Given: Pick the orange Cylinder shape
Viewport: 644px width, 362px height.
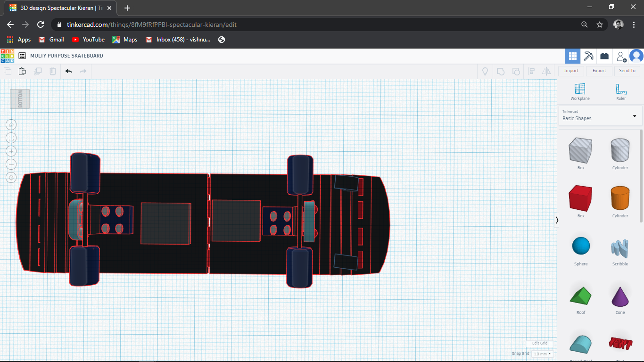Looking at the screenshot, I should (620, 198).
